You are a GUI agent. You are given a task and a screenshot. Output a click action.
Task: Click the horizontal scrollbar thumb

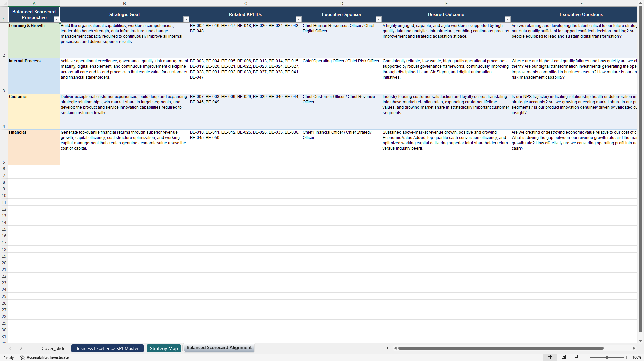(x=501, y=348)
